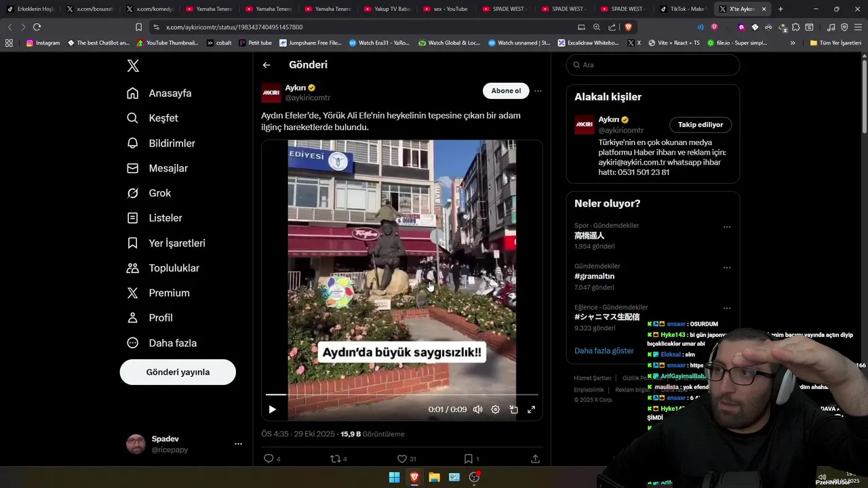Open the #gramaltın trending topic
Image resolution: width=868 pixels, height=488 pixels.
[x=595, y=277]
